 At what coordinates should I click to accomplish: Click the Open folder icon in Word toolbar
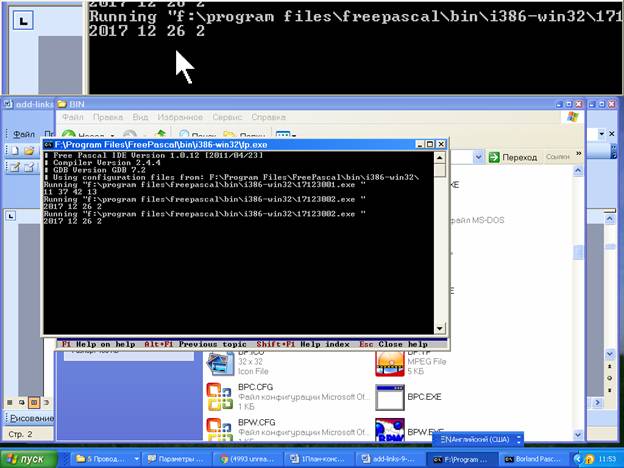[x=29, y=151]
